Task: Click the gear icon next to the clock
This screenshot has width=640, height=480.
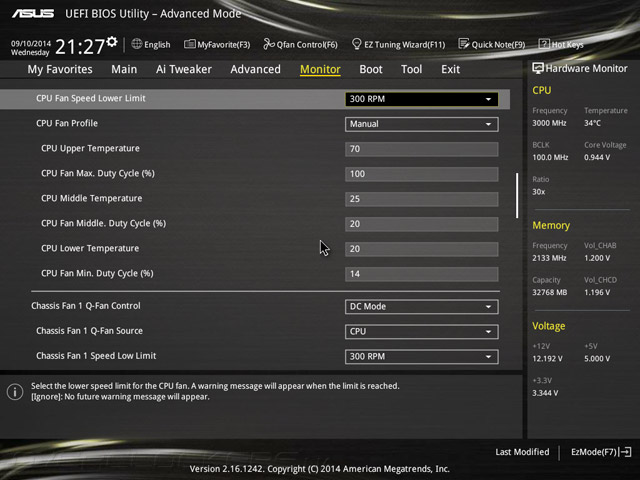Action: 112,42
